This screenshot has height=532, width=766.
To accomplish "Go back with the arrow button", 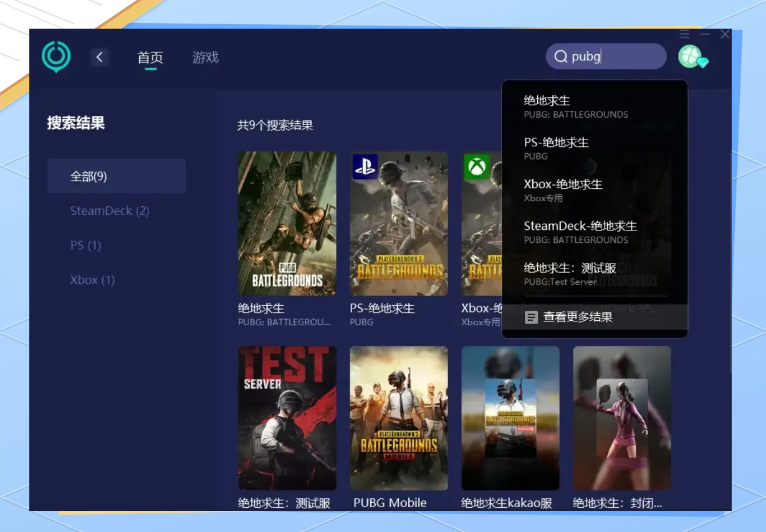I will point(100,57).
